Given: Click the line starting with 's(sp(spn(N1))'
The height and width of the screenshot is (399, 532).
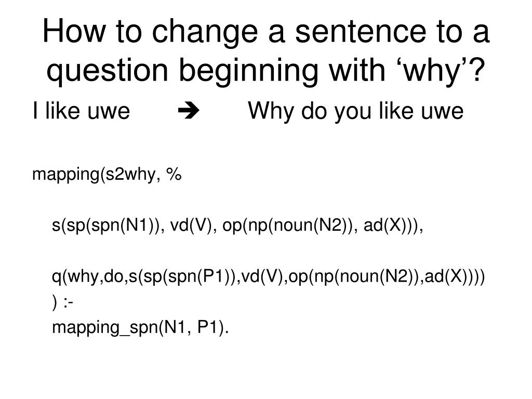Looking at the screenshot, I should 237,225.
